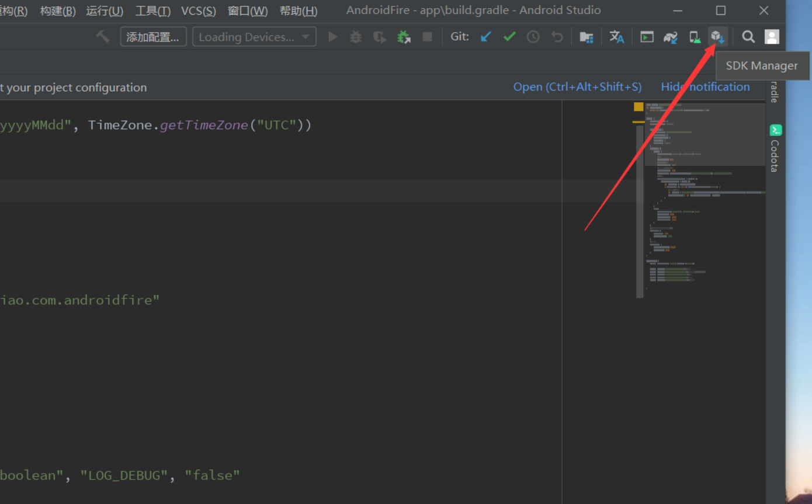Open the 运行(U) menu

pyautogui.click(x=105, y=11)
